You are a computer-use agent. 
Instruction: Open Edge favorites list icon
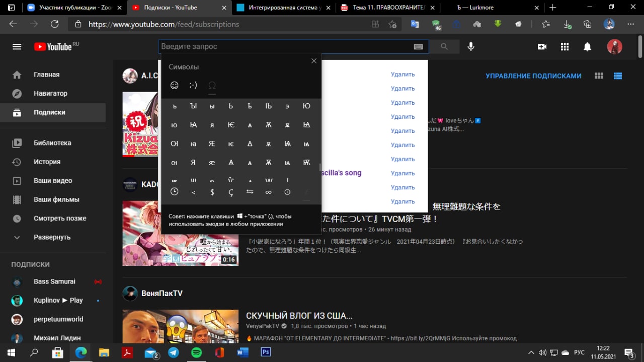click(x=546, y=24)
